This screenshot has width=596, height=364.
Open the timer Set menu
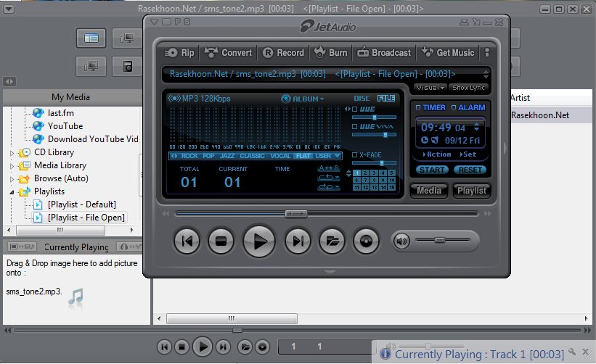coord(468,154)
